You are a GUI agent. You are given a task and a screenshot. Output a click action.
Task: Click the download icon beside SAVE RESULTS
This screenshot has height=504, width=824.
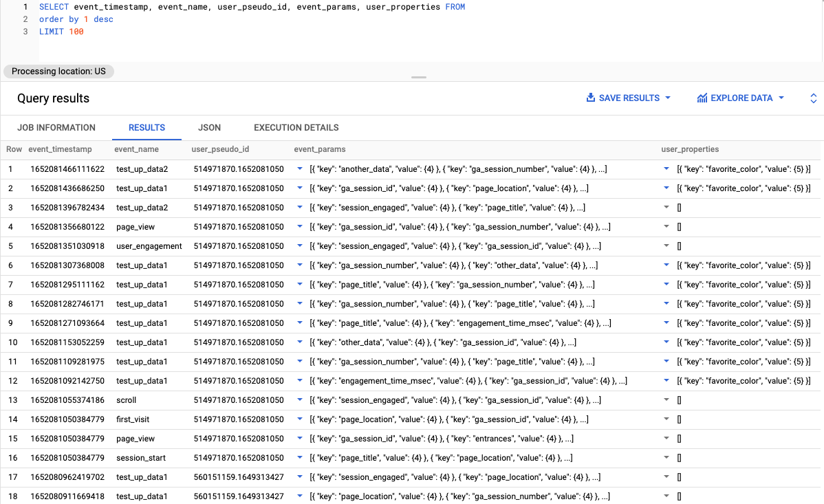(590, 98)
